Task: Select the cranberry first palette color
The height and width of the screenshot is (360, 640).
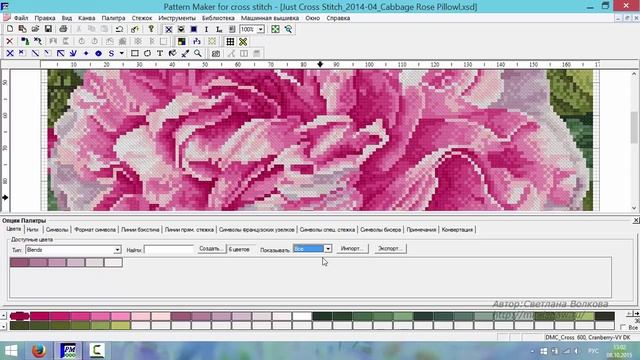Action: [19, 316]
